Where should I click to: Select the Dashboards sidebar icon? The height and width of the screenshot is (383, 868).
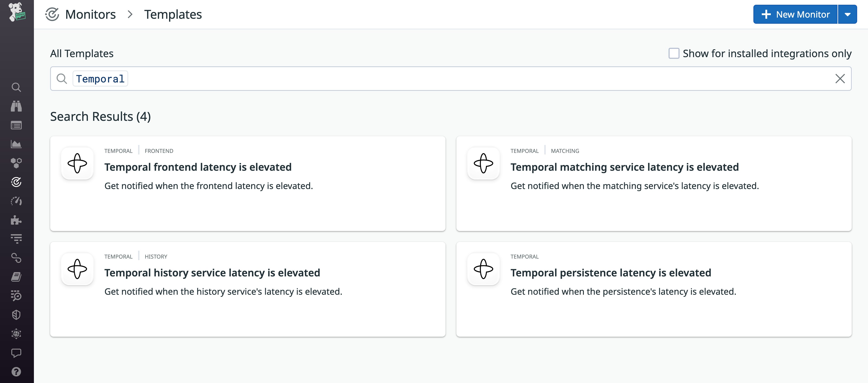click(17, 144)
